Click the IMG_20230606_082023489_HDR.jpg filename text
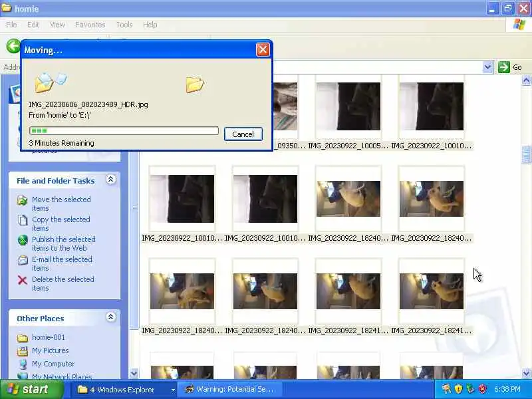 point(88,104)
